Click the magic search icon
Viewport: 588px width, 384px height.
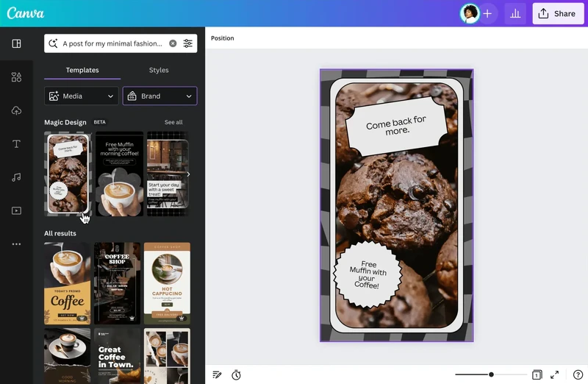[53, 43]
